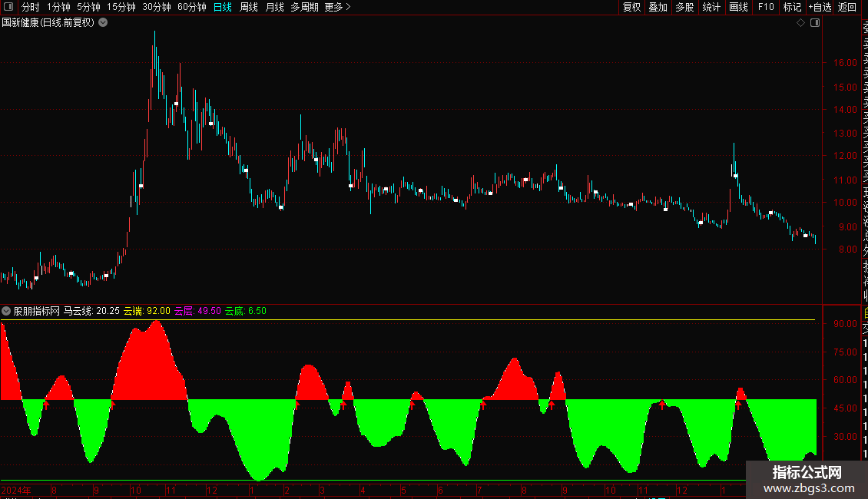
Task: Switch to 分时 chart tab
Action: (x=31, y=7)
